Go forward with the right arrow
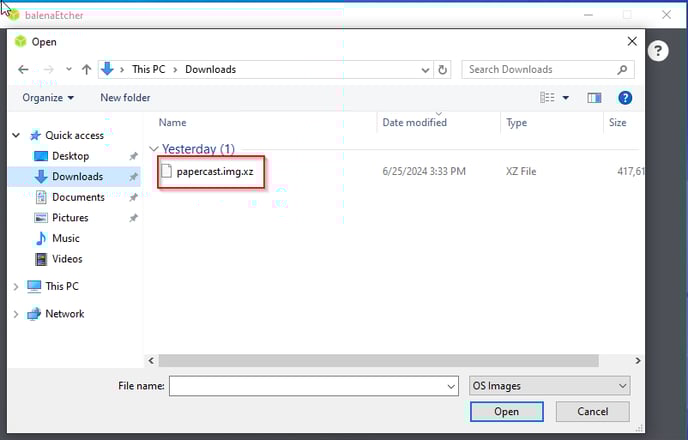The width and height of the screenshot is (688, 440). [x=49, y=69]
